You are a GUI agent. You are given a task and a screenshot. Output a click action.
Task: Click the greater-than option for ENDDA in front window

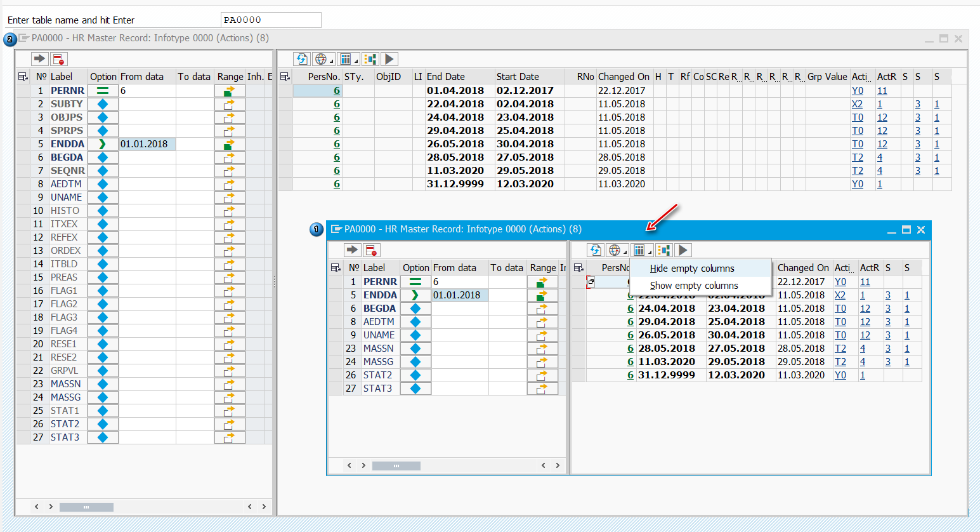pos(415,295)
